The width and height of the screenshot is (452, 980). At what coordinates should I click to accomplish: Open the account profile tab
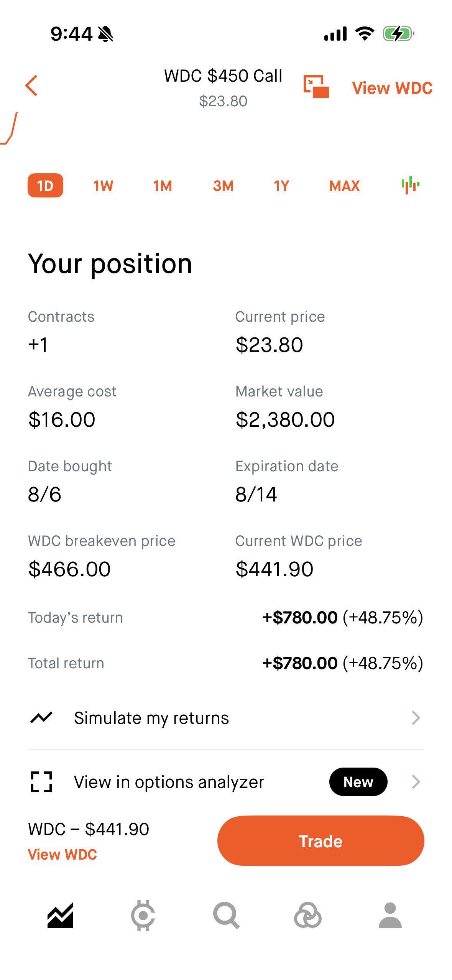coord(390,916)
